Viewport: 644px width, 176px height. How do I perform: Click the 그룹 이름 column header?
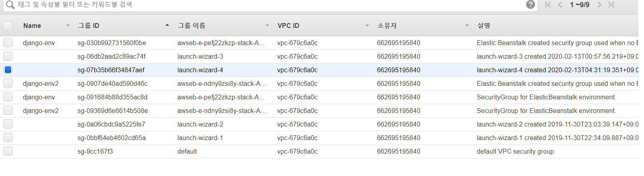click(192, 26)
